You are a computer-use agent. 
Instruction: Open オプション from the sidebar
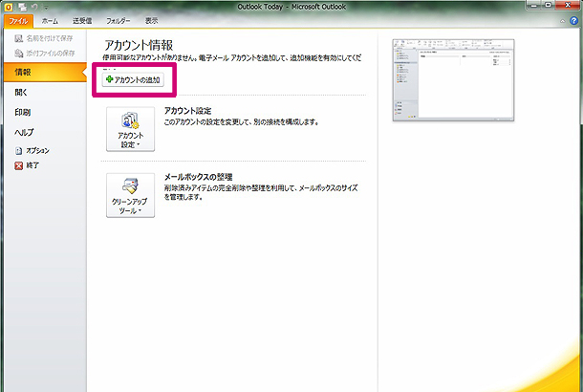(32, 151)
